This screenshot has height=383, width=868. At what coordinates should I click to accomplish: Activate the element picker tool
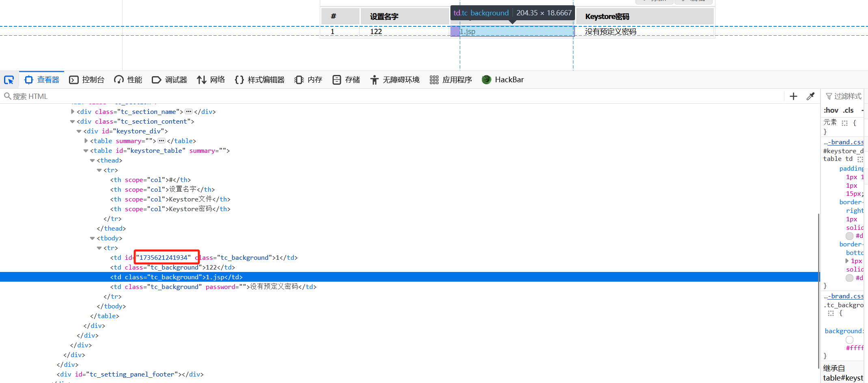pyautogui.click(x=9, y=80)
